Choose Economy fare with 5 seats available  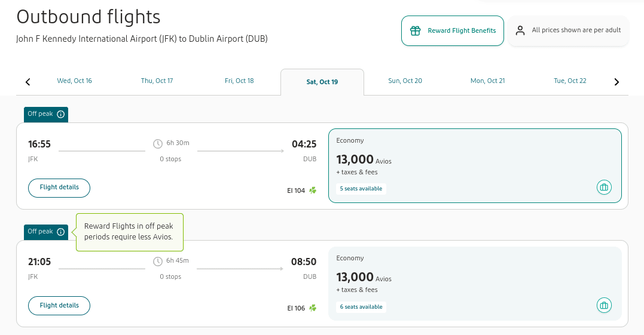pos(475,165)
